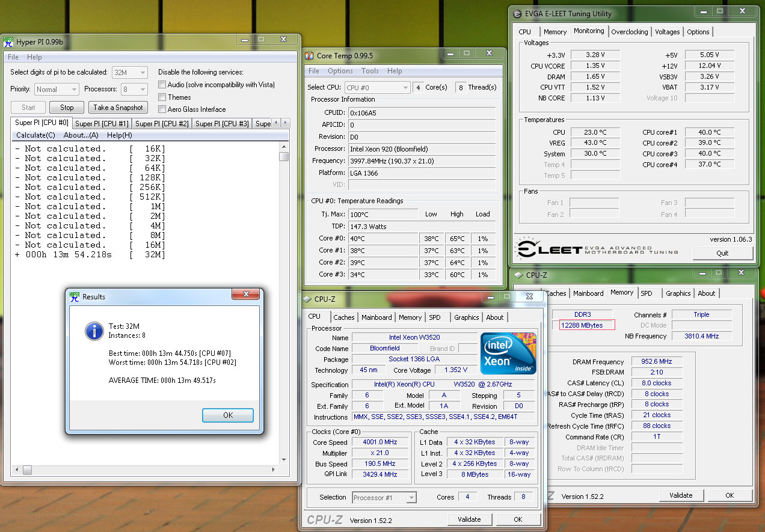Click the DRAM Frequency 952.6 MHz value

point(657,362)
